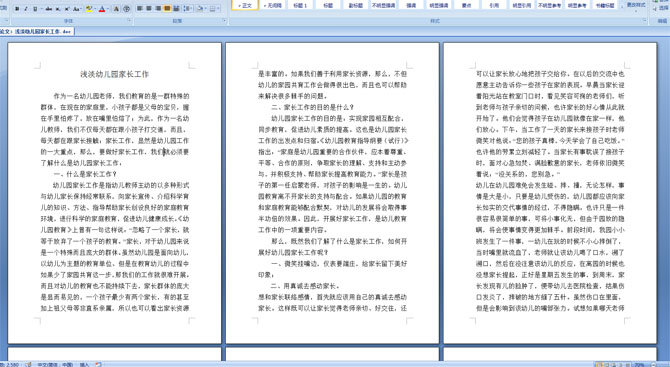This screenshot has width=670, height=367.
Task: Select the justify alignment icon
Action: 167,8
